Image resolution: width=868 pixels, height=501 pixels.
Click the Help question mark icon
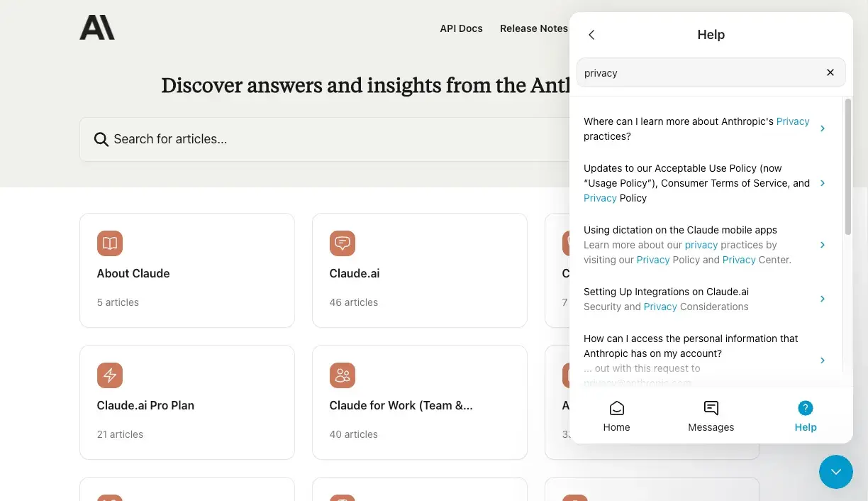[x=805, y=408]
